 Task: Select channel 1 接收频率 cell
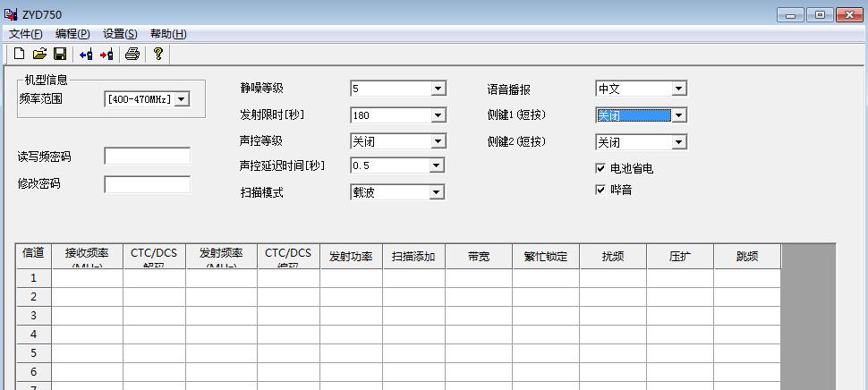coord(87,278)
